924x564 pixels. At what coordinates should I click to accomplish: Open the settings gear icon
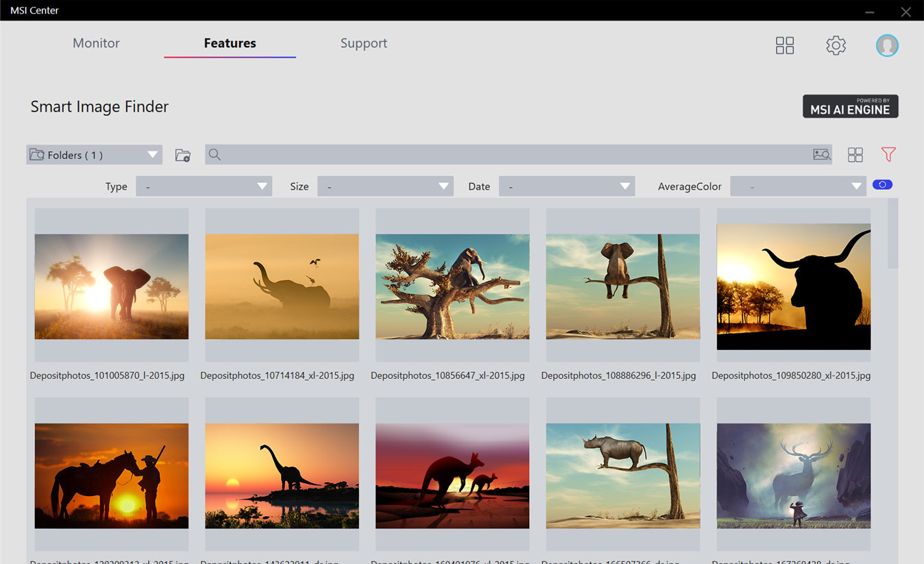[x=836, y=45]
